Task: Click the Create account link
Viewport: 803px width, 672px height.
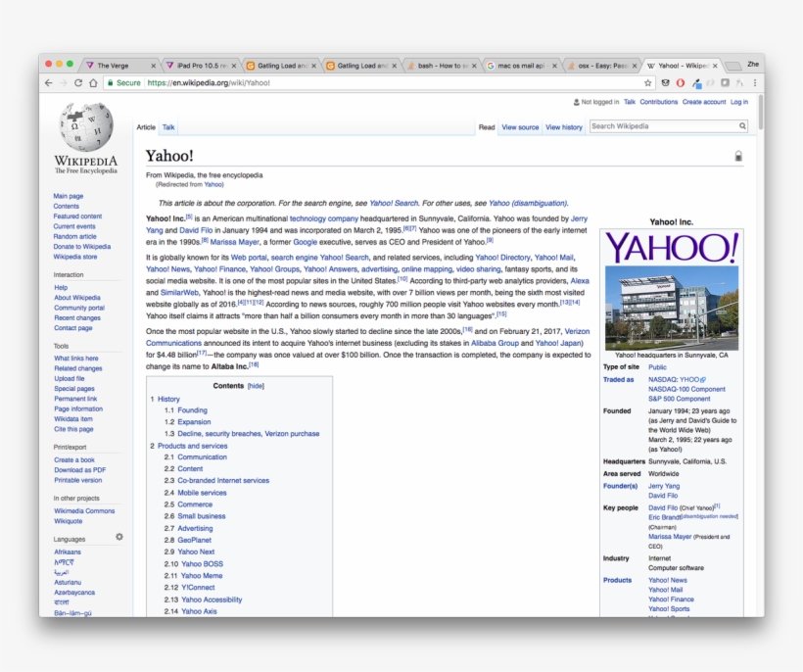Action: (704, 102)
